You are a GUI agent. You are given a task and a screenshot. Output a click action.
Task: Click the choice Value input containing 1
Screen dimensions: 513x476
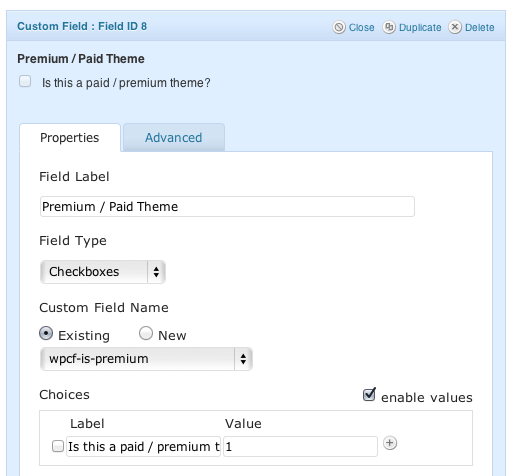pos(300,446)
